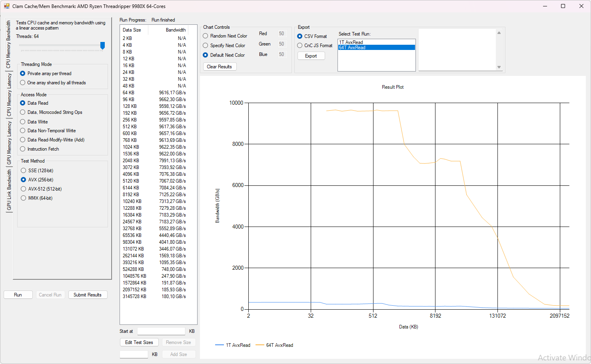Select Private array per thread option
The height and width of the screenshot is (364, 591).
pos(46,74)
